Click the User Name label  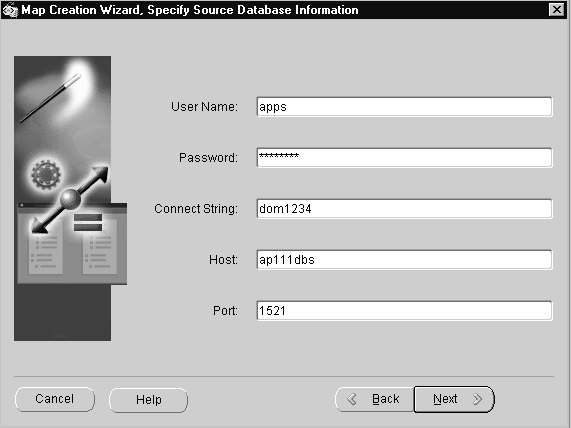pos(204,107)
